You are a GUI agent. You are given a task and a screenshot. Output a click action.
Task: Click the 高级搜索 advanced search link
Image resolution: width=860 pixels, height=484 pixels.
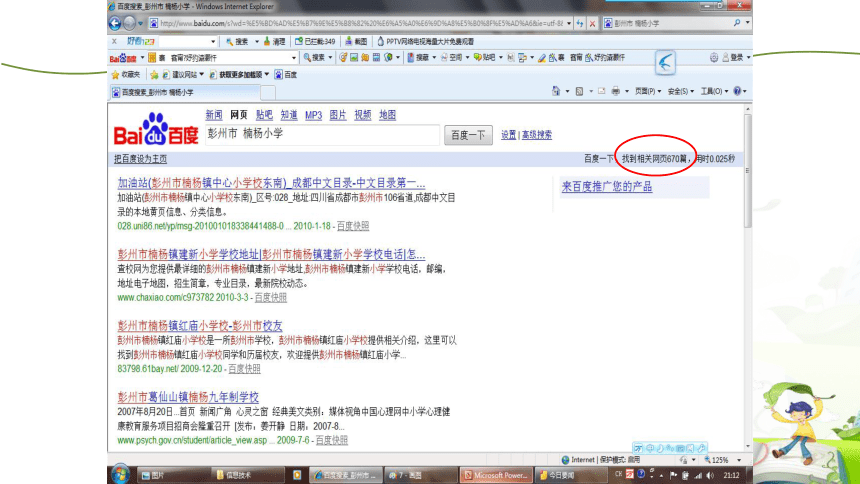tap(536, 135)
